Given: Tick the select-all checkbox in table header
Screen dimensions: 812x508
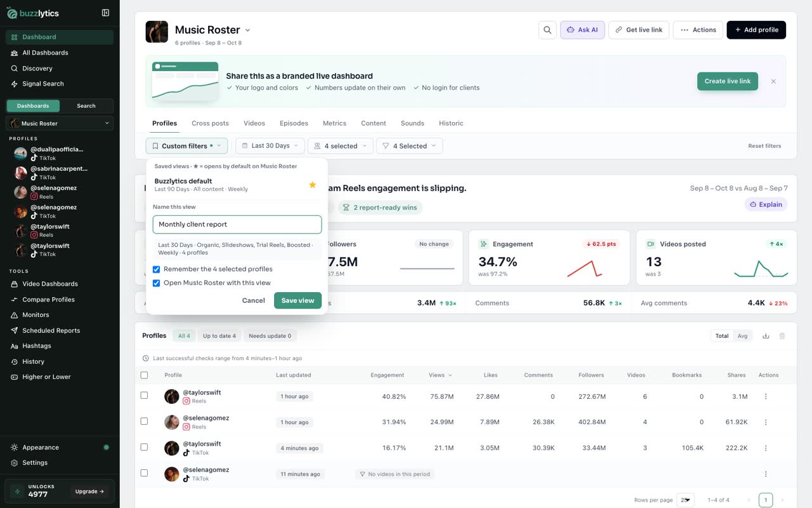Looking at the screenshot, I should pos(144,375).
